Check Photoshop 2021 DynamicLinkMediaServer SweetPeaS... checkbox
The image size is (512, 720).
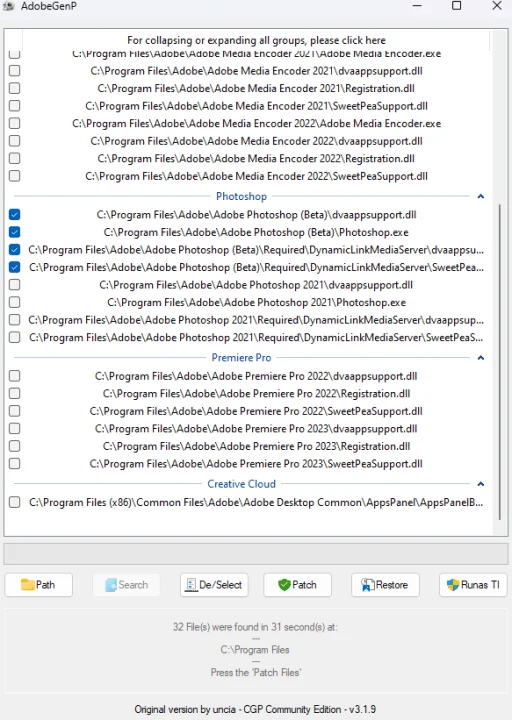coord(15,337)
